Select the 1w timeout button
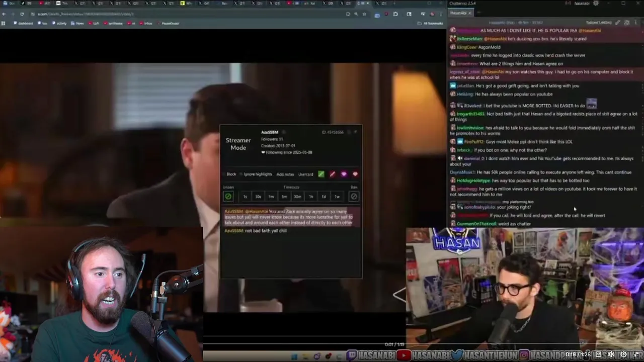 click(x=337, y=197)
